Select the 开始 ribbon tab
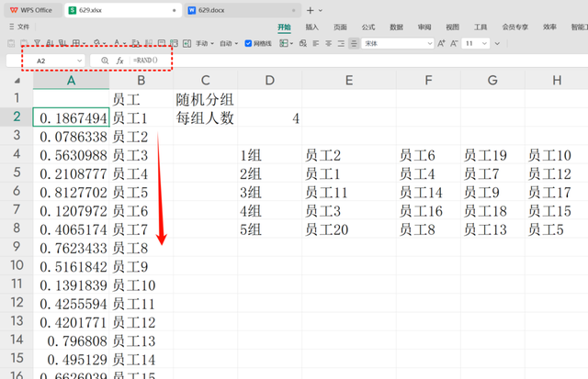The width and height of the screenshot is (588, 379). 284,27
